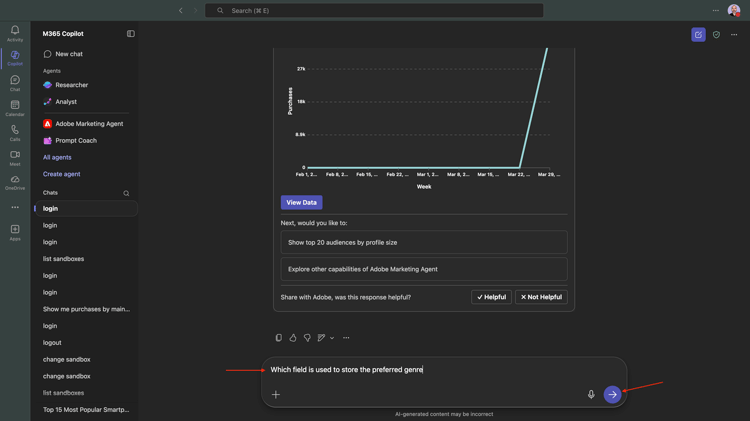Select New chat in the sidebar
This screenshot has width=750, height=421.
click(69, 54)
